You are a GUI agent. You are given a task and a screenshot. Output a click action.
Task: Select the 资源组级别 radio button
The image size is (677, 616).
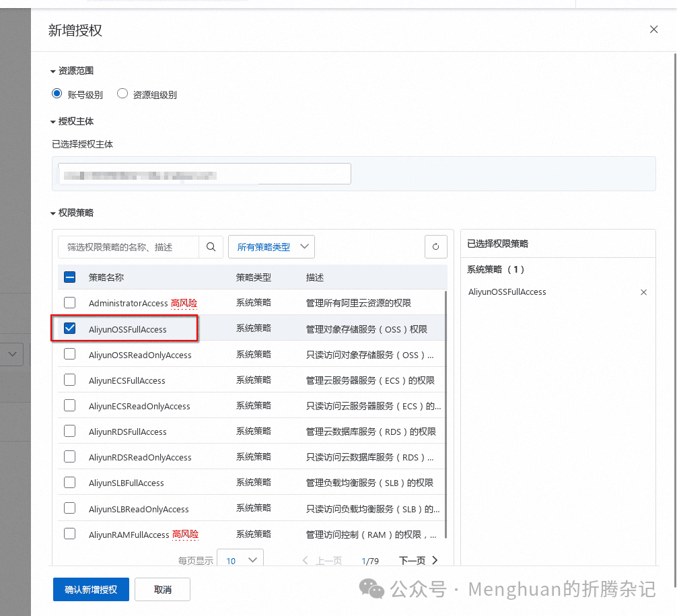(122, 93)
